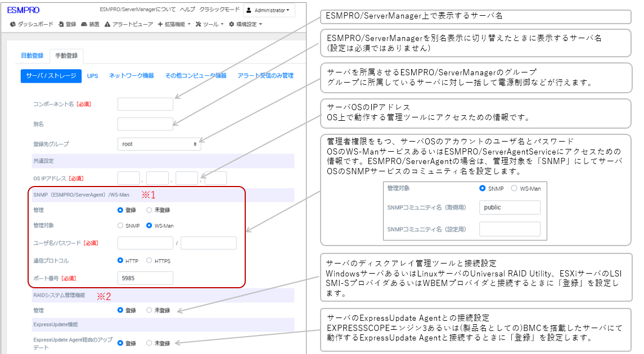Open the Administrator user menu
The width and height of the screenshot is (644, 354).
pos(269,10)
